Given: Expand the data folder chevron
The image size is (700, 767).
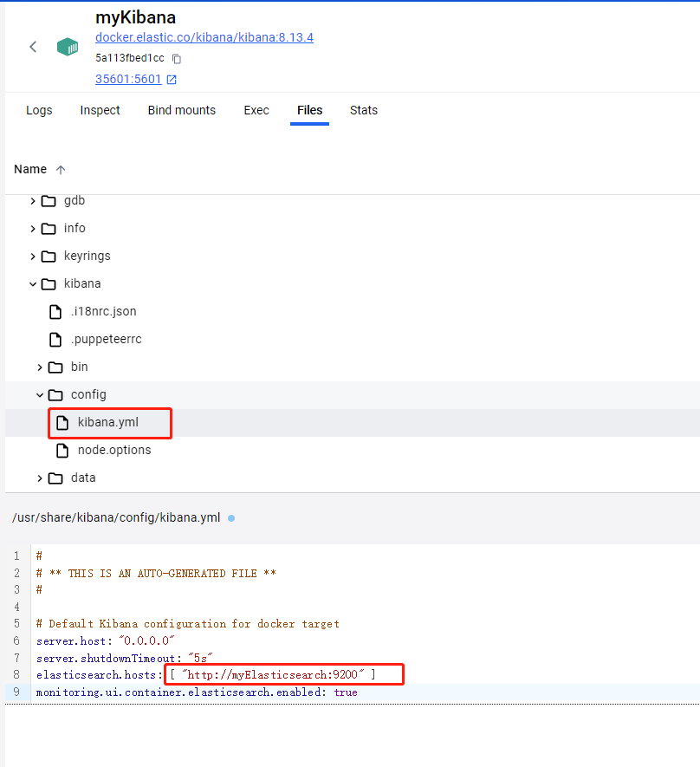Looking at the screenshot, I should coord(40,478).
